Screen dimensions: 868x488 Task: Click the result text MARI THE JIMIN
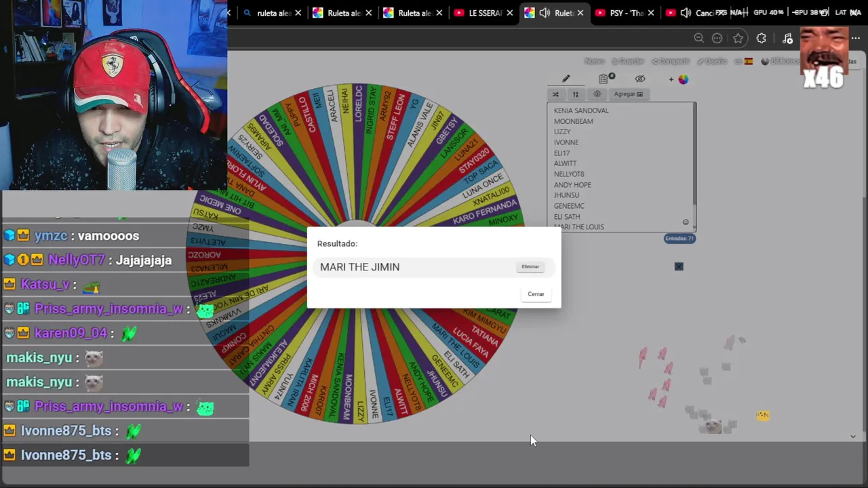359,267
